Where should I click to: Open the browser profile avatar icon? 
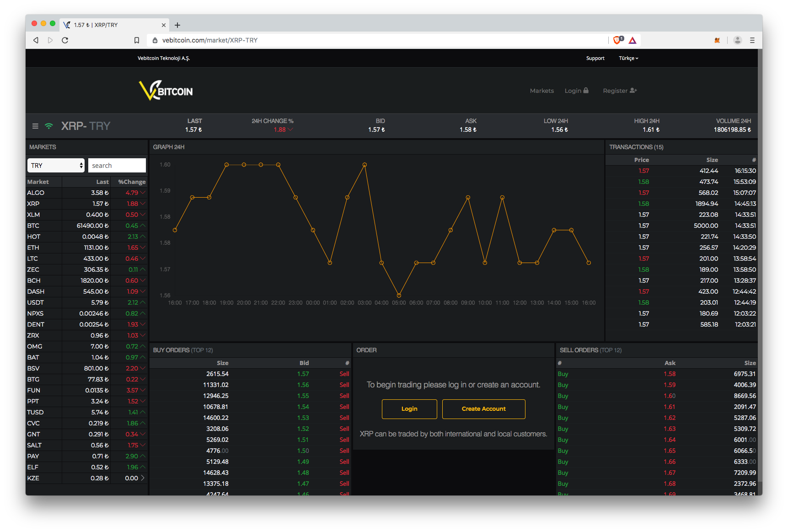(x=737, y=40)
